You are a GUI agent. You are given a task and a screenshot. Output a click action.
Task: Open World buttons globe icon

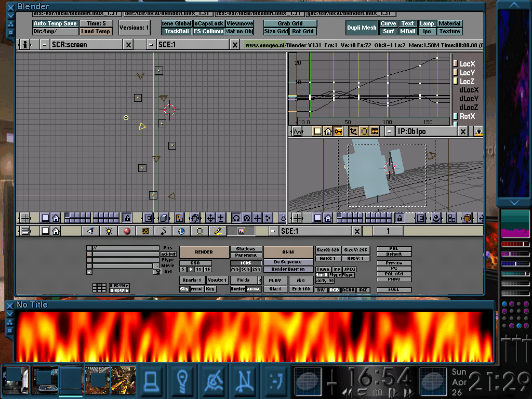click(x=181, y=231)
